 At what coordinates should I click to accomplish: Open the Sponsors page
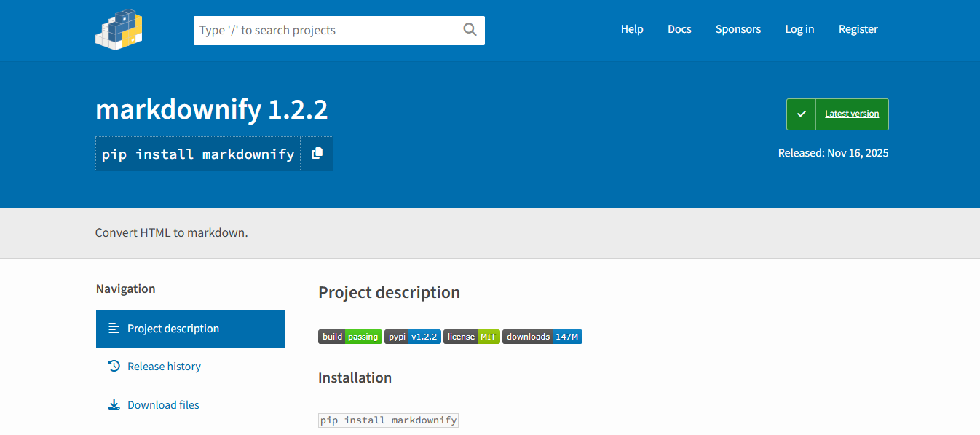coord(738,29)
